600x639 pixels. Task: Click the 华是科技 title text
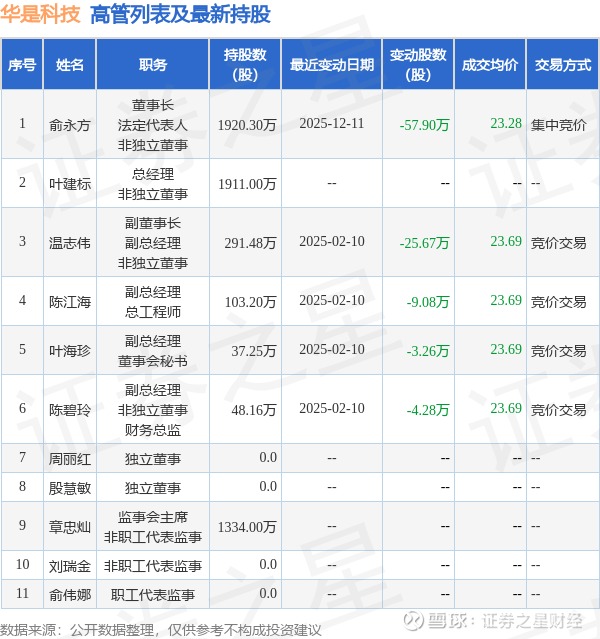[40, 15]
